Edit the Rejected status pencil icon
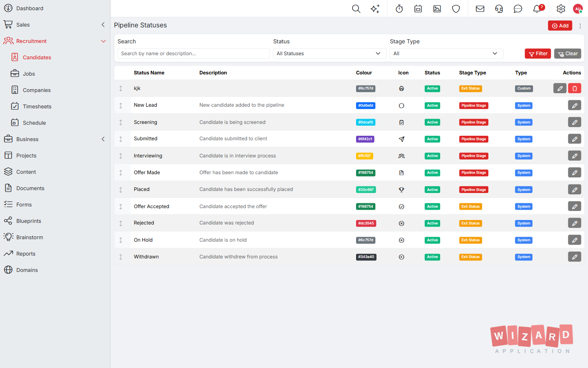 575,223
